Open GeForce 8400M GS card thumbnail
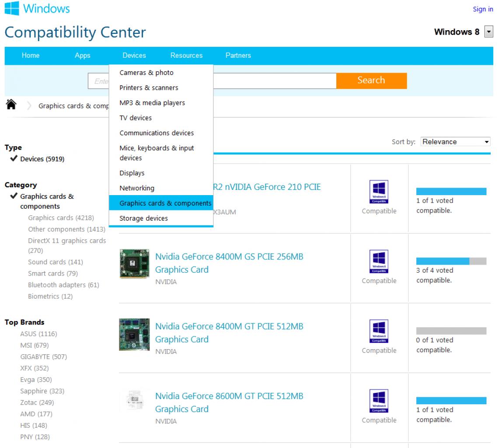499x448 pixels. pyautogui.click(x=134, y=264)
